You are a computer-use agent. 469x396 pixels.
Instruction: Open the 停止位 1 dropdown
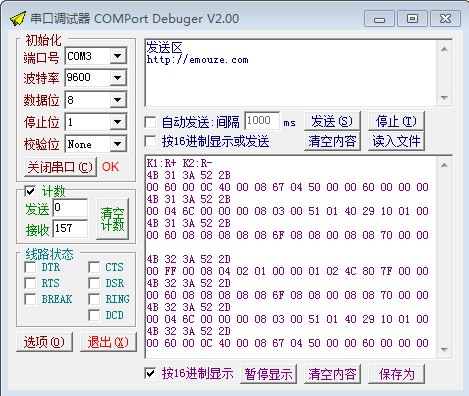click(118, 122)
